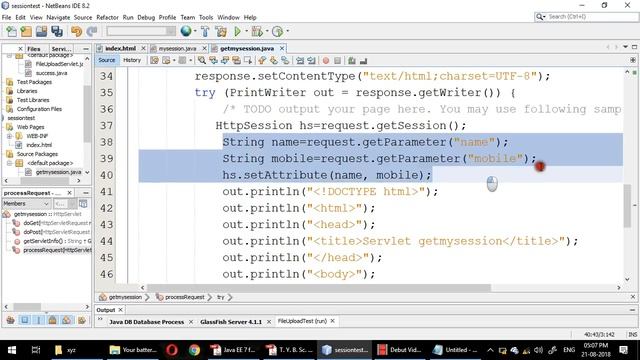Click getmysession in the breadcrumb bar
Viewport: 640px width, 360px height.
[125, 297]
